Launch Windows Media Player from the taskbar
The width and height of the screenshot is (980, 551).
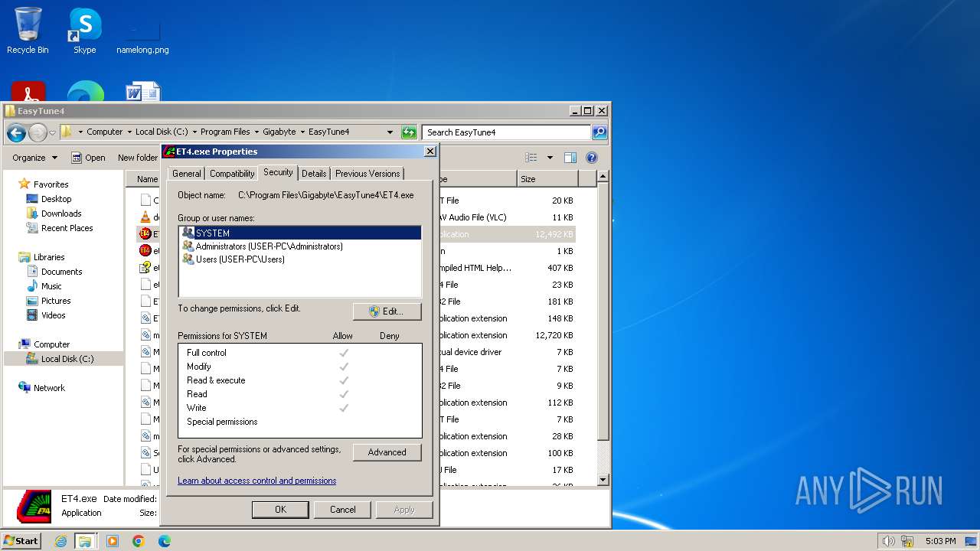(x=113, y=541)
